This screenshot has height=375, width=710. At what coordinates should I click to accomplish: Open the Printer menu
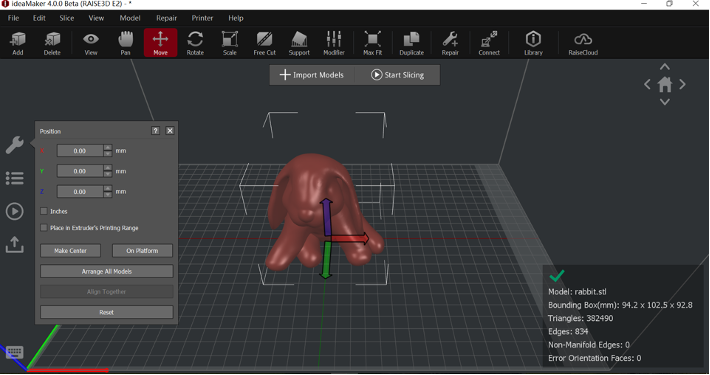pyautogui.click(x=202, y=18)
